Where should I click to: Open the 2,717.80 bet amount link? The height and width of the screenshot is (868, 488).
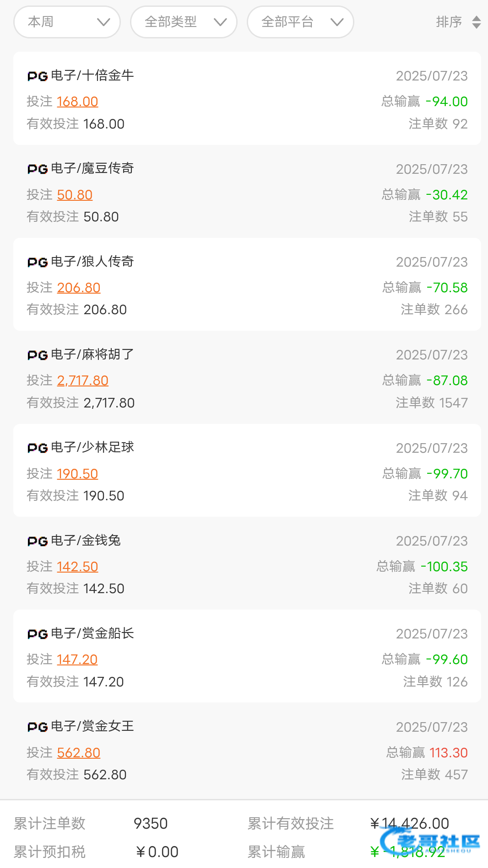(x=82, y=380)
